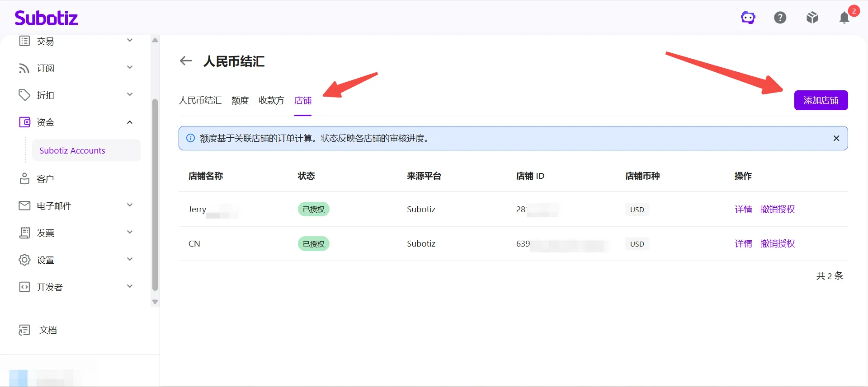The image size is (868, 387).
Task: Click the 交易 list icon in sidebar
Action: click(x=24, y=41)
